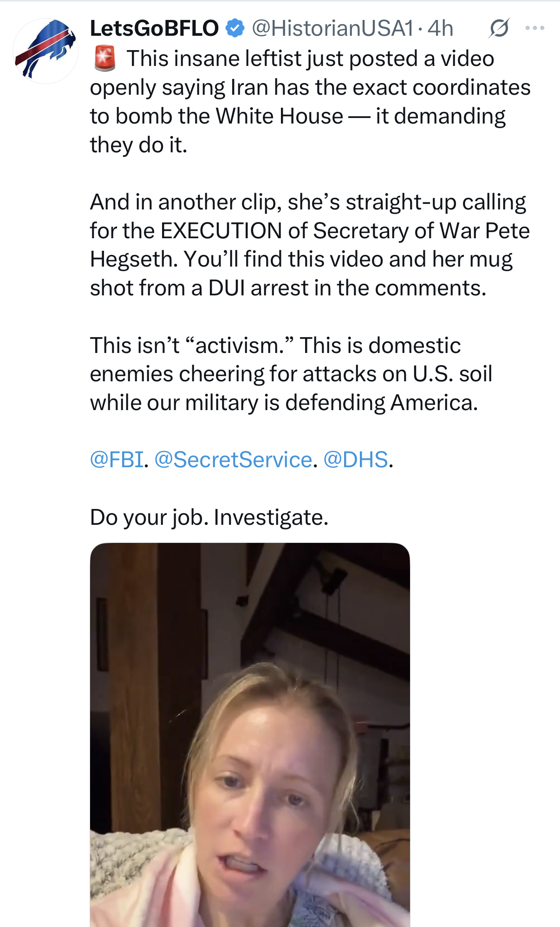
Task: Open the @SecretService mention
Action: coord(233,460)
